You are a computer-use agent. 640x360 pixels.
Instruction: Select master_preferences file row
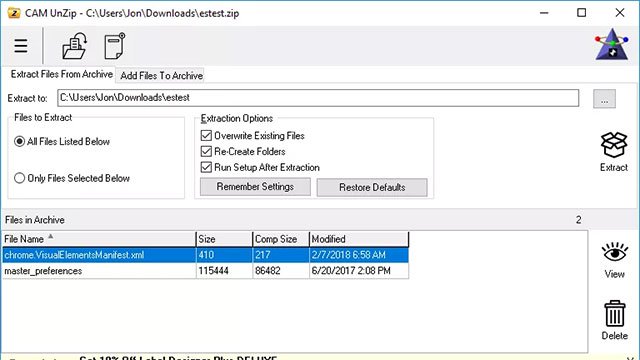pyautogui.click(x=205, y=271)
